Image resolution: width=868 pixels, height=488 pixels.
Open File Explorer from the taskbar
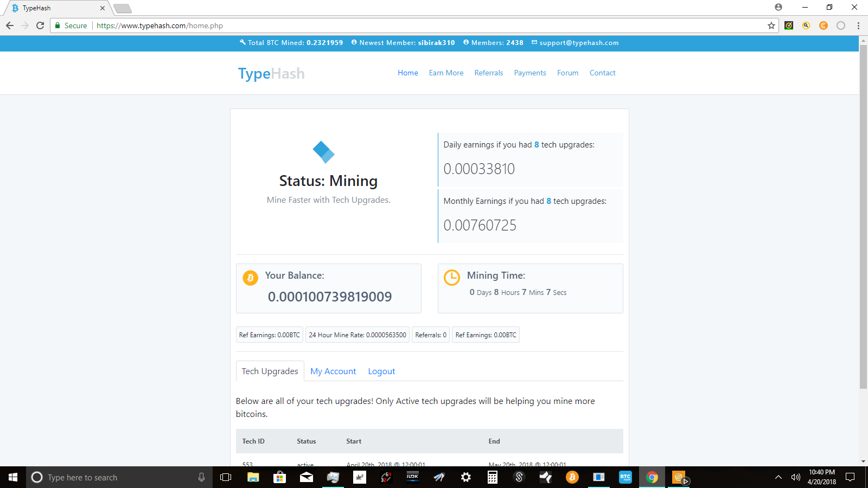tap(253, 477)
